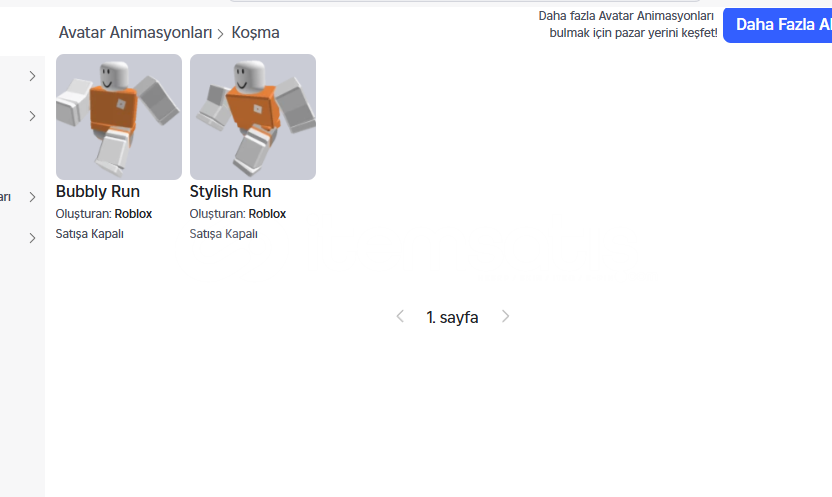Screen dimensions: 832x497
Task: Visit the Roblox creator link under Stylish Run
Action: (267, 214)
